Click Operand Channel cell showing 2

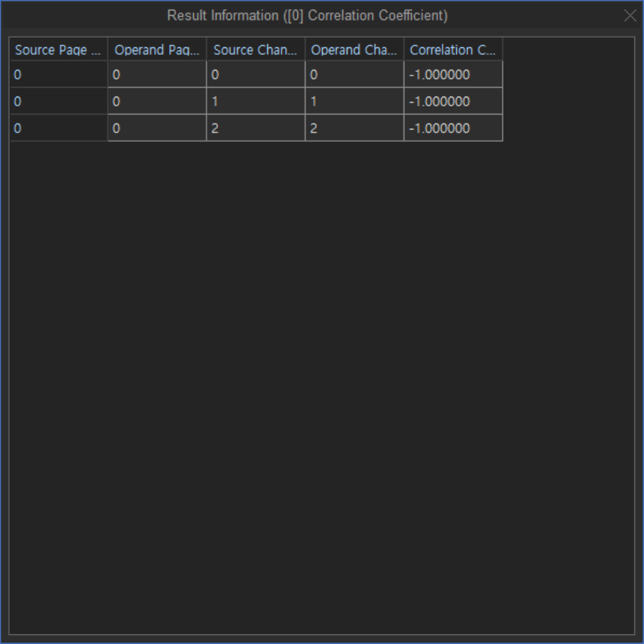click(354, 128)
